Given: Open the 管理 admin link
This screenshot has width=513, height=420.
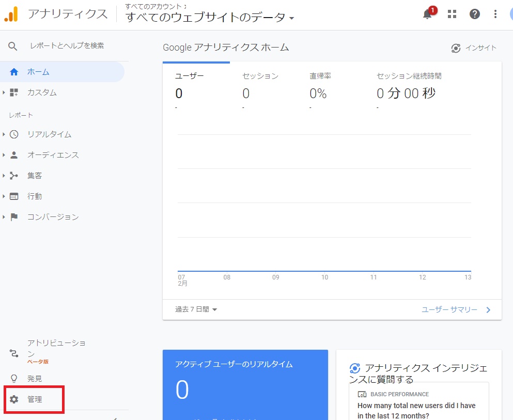Looking at the screenshot, I should 35,399.
